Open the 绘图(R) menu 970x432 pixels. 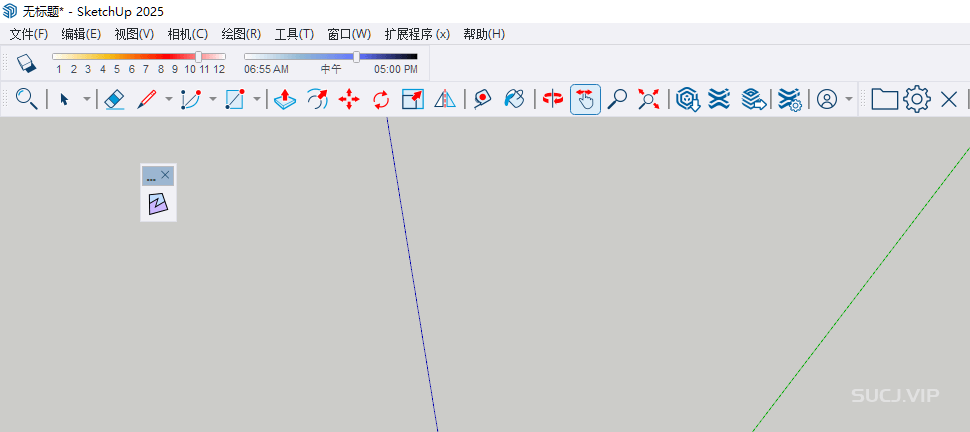pyautogui.click(x=241, y=35)
